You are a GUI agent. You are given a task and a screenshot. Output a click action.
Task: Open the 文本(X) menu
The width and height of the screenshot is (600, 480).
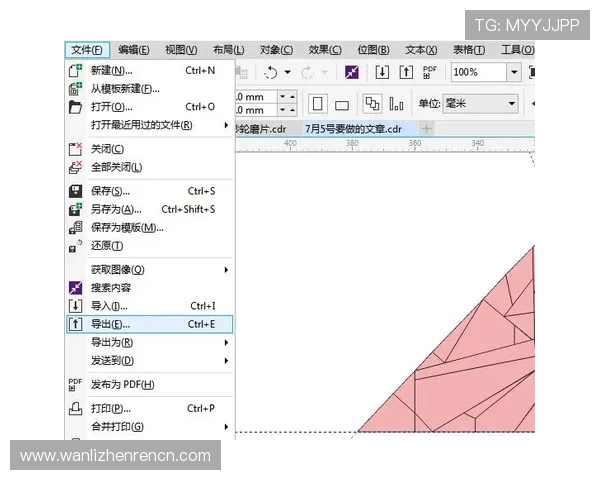tap(421, 50)
